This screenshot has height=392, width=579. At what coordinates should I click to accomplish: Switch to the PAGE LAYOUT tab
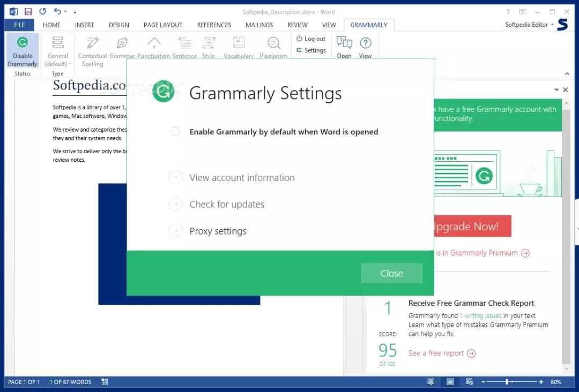[x=163, y=25]
